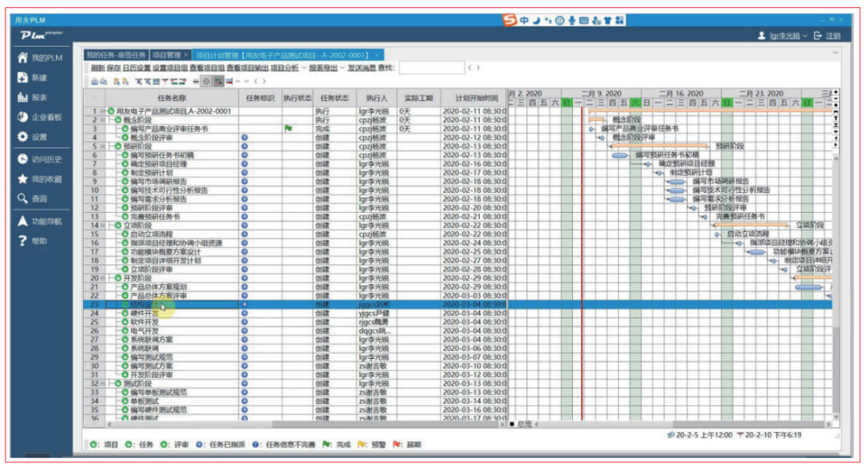868x469 pixels.
Task: Toggle the highlighted Gantt view toolbar icon
Action: pyautogui.click(x=219, y=81)
